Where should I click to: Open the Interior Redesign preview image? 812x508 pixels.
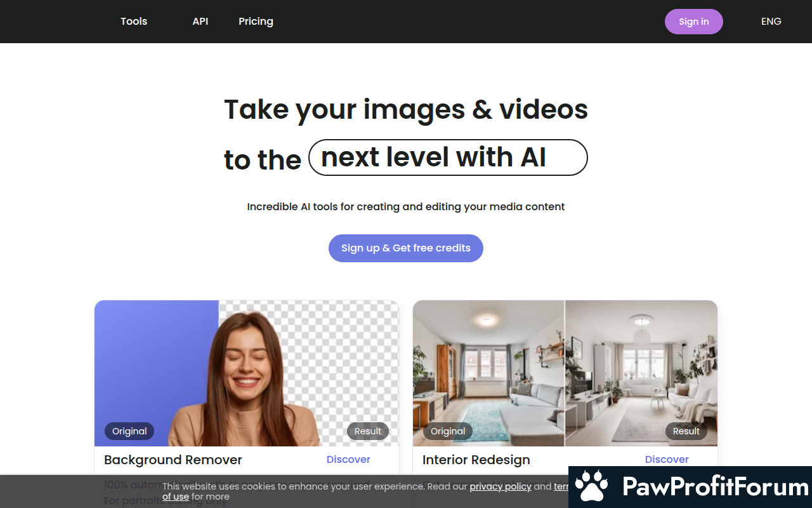point(565,373)
